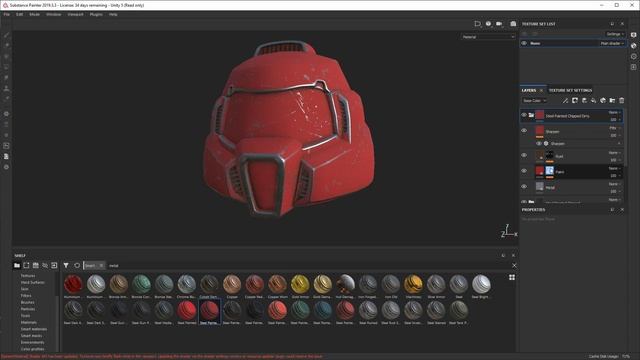The width and height of the screenshot is (640, 360).
Task: Open the Viewport menu
Action: pos(76,14)
